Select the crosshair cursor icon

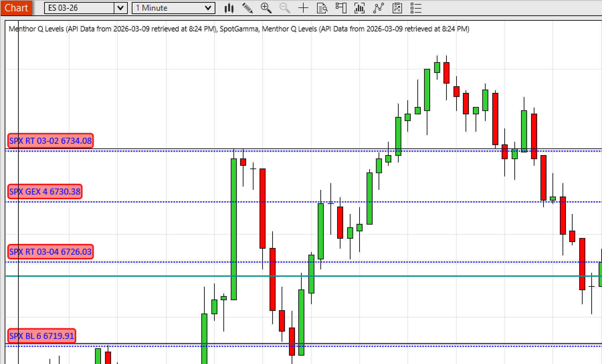[x=303, y=8]
